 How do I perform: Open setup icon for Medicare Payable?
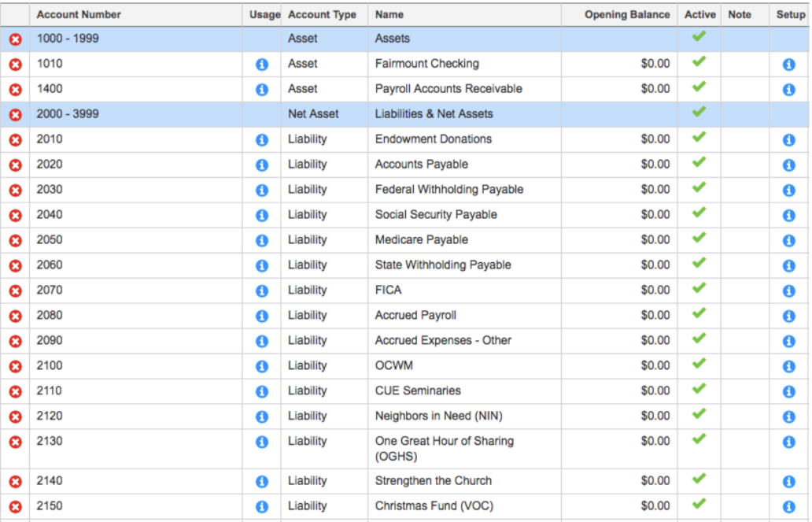click(x=788, y=240)
